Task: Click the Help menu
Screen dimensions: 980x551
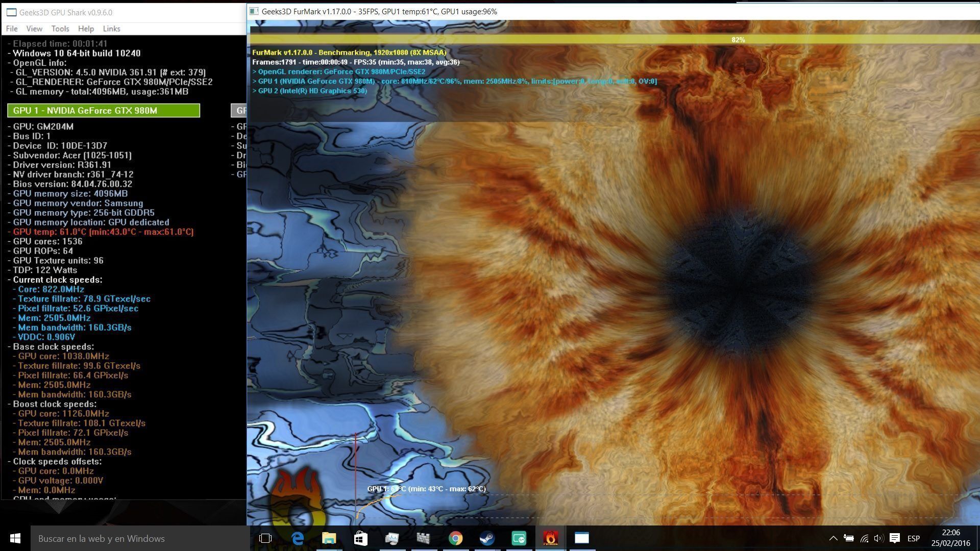Action: point(86,29)
